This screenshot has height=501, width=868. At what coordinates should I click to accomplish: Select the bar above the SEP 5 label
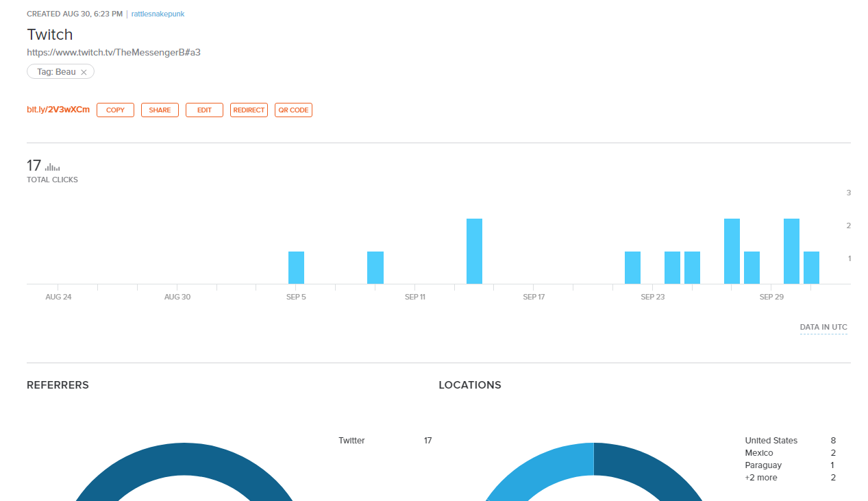pos(296,267)
